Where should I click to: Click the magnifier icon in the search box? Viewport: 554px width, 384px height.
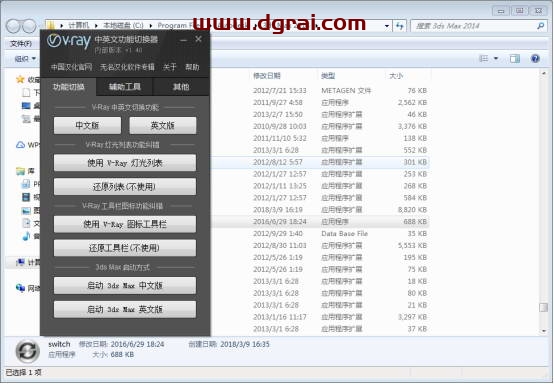click(x=540, y=26)
